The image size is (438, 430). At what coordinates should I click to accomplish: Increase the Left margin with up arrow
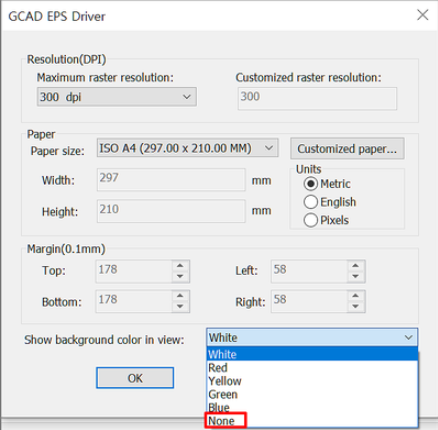tap(356, 266)
